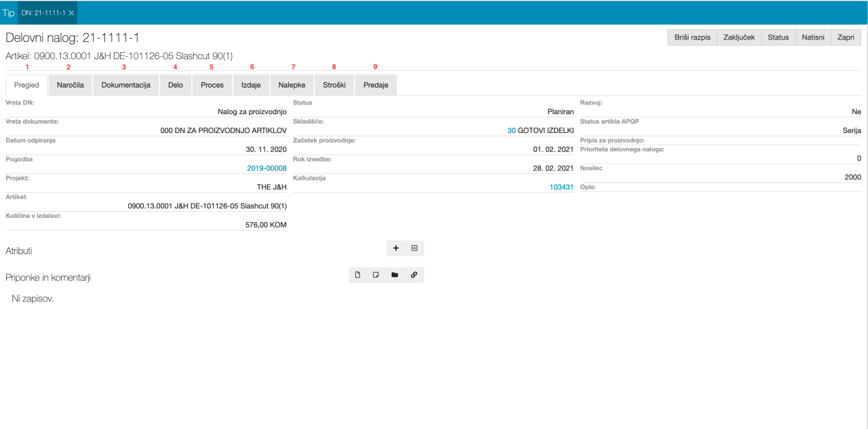This screenshot has width=868, height=429.
Task: Show the Stroški tab
Action: [x=334, y=86]
